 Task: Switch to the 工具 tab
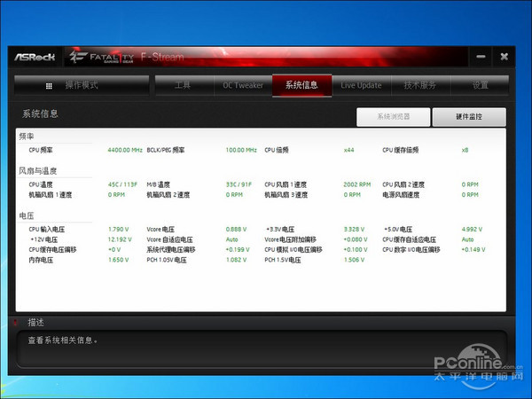click(184, 85)
